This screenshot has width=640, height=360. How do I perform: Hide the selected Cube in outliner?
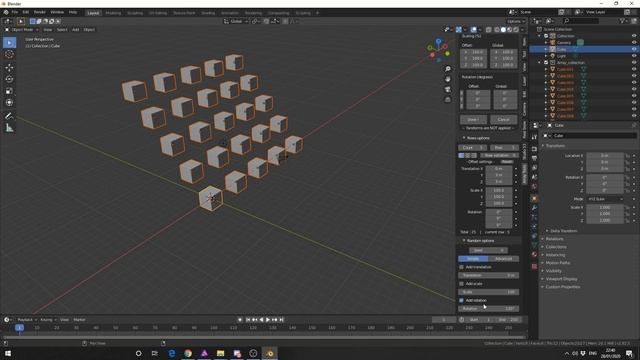point(634,49)
